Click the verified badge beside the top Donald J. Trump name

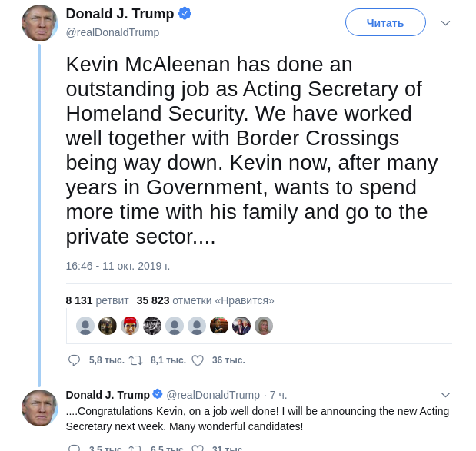185,14
